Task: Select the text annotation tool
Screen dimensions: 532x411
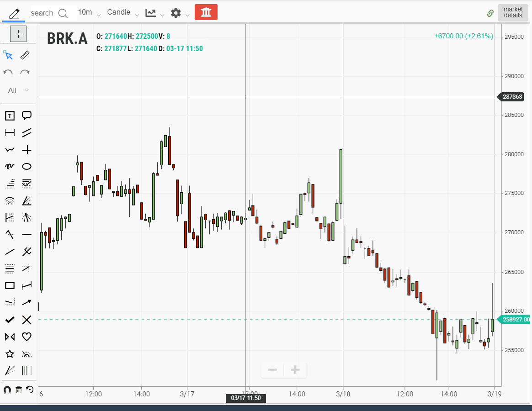Action: (10, 116)
